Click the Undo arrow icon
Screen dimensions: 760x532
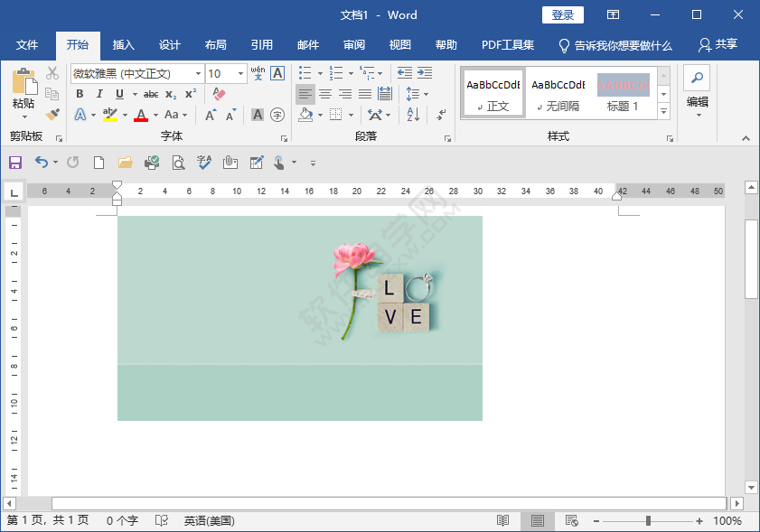41,163
